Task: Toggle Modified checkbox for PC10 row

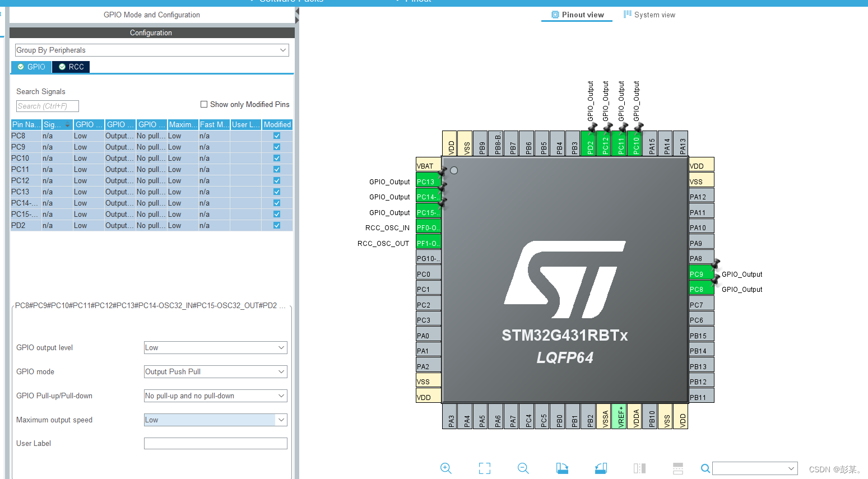Action: 277,158
